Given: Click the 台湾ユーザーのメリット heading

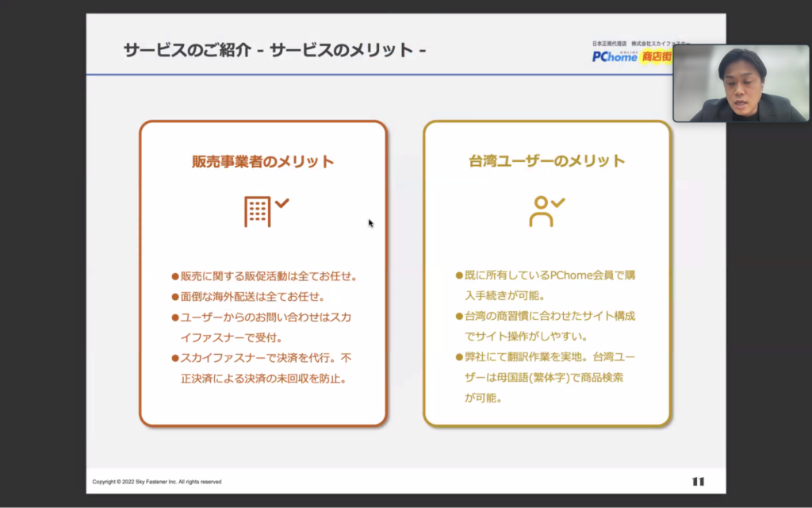Looking at the screenshot, I should point(546,162).
